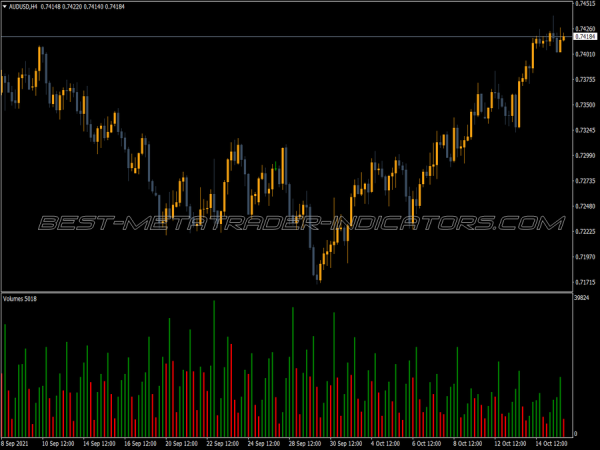Click the 22 Sep 12:00 time label
This screenshot has width=600, height=450.
click(x=222, y=444)
